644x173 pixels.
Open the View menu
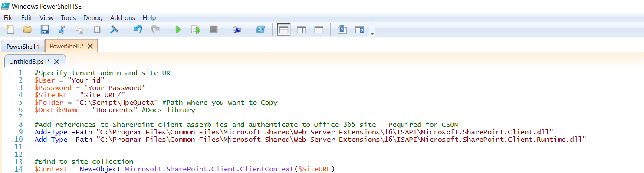point(46,18)
